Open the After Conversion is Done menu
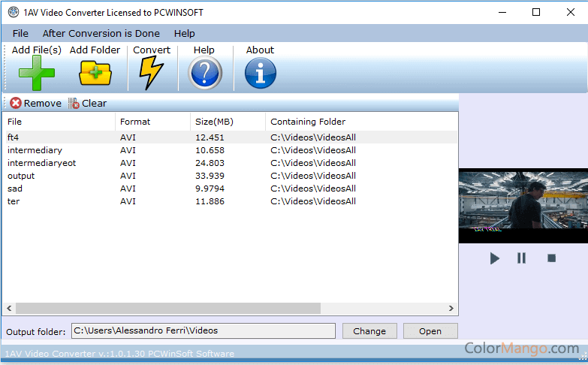Screen dimensions: 588x365 pyautogui.click(x=101, y=33)
